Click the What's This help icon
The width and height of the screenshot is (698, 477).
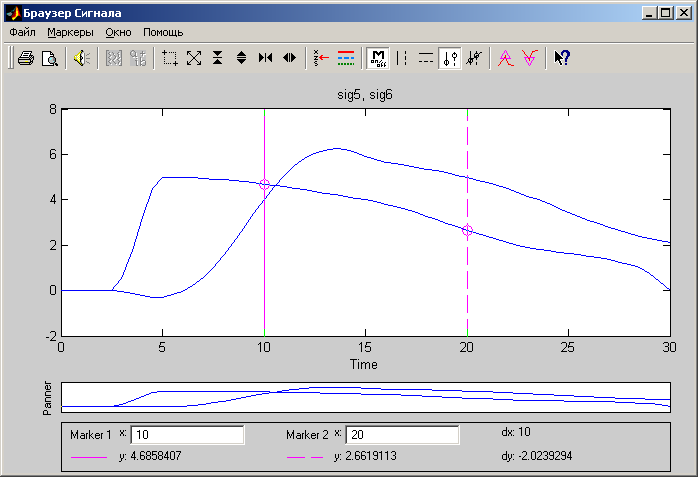[562, 58]
